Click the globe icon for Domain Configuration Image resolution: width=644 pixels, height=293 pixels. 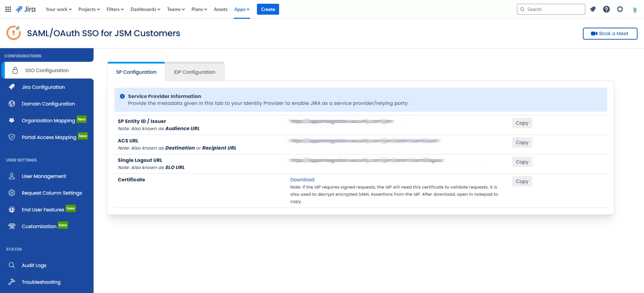click(x=12, y=104)
